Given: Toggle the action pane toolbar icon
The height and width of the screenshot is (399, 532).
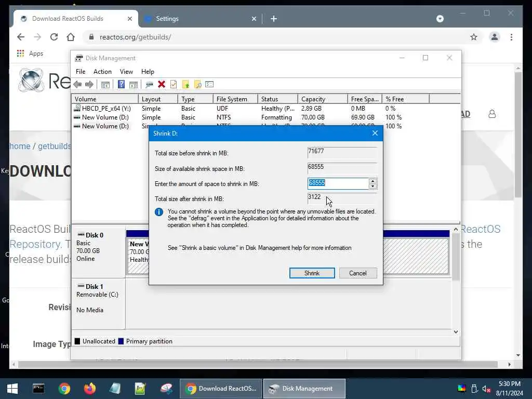Looking at the screenshot, I should coord(134,85).
